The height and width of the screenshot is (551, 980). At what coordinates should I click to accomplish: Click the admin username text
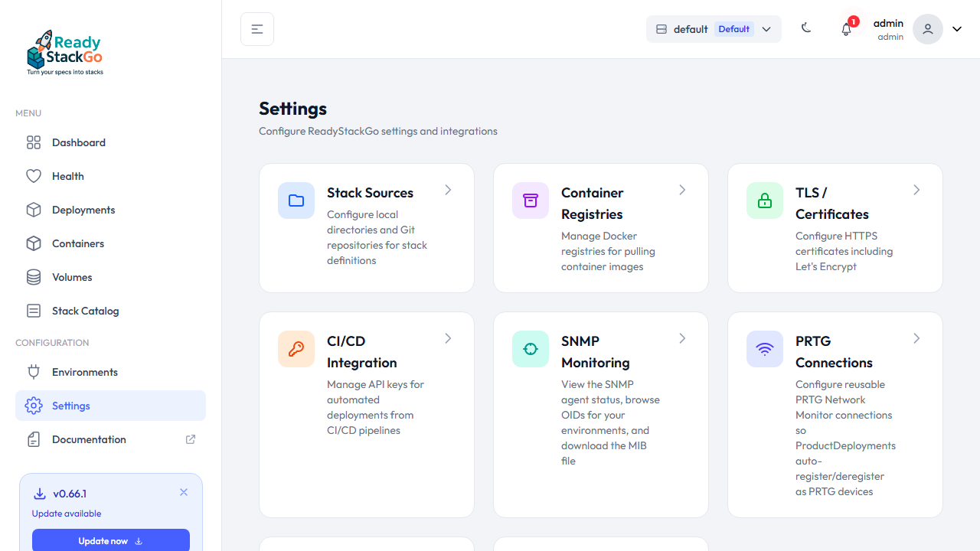tap(888, 23)
